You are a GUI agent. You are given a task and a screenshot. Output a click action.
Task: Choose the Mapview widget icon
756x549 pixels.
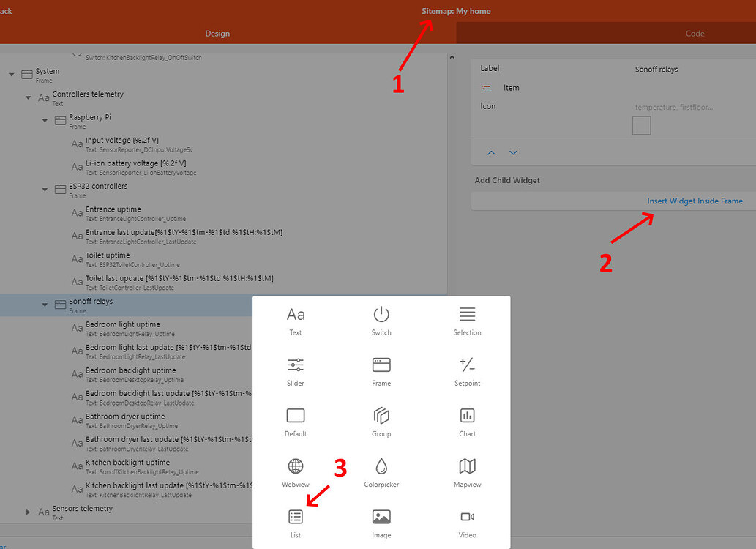tap(467, 466)
